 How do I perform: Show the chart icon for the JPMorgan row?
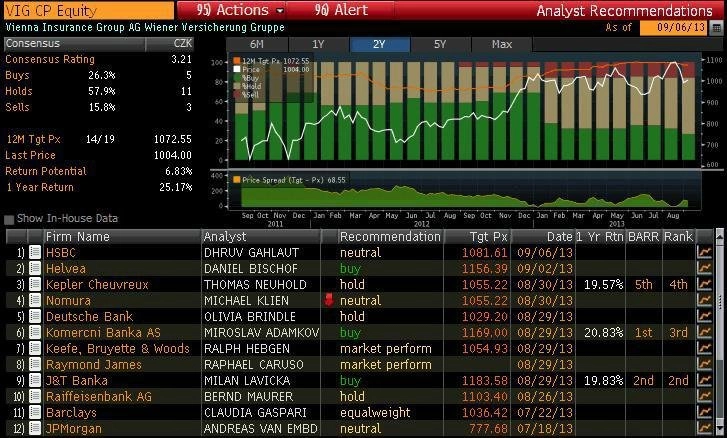(x=704, y=428)
